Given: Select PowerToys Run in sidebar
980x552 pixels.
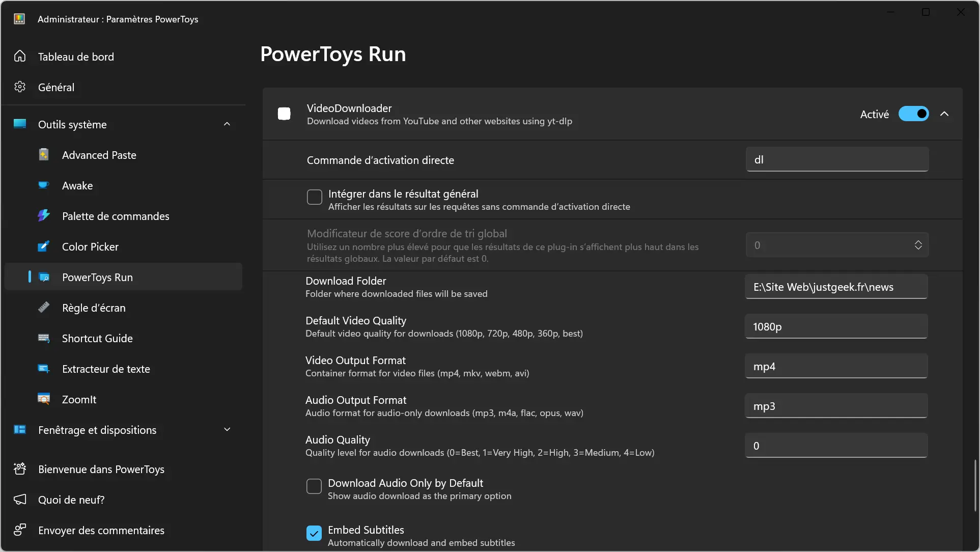Looking at the screenshot, I should click(123, 277).
